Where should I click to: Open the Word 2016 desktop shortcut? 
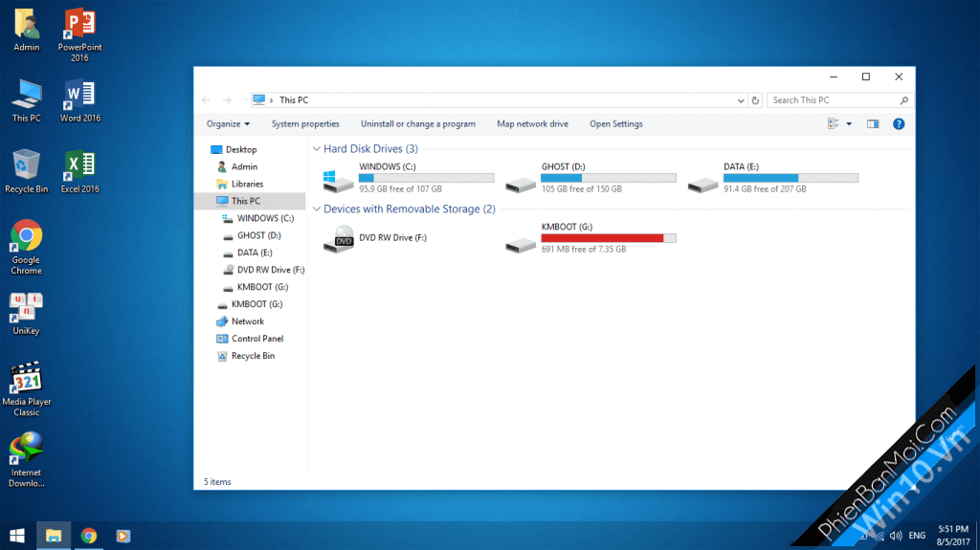tap(80, 100)
